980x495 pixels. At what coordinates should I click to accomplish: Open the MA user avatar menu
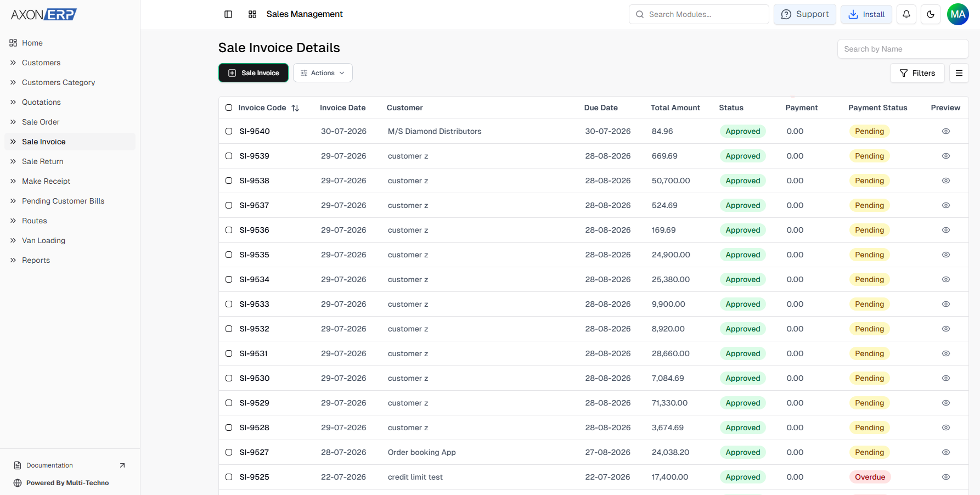(958, 14)
